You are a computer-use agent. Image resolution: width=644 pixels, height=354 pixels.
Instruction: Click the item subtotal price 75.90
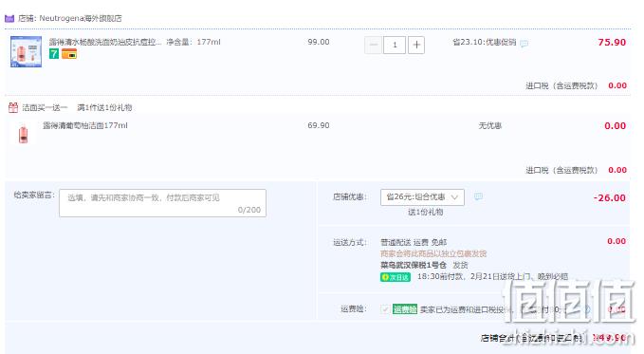pos(612,43)
